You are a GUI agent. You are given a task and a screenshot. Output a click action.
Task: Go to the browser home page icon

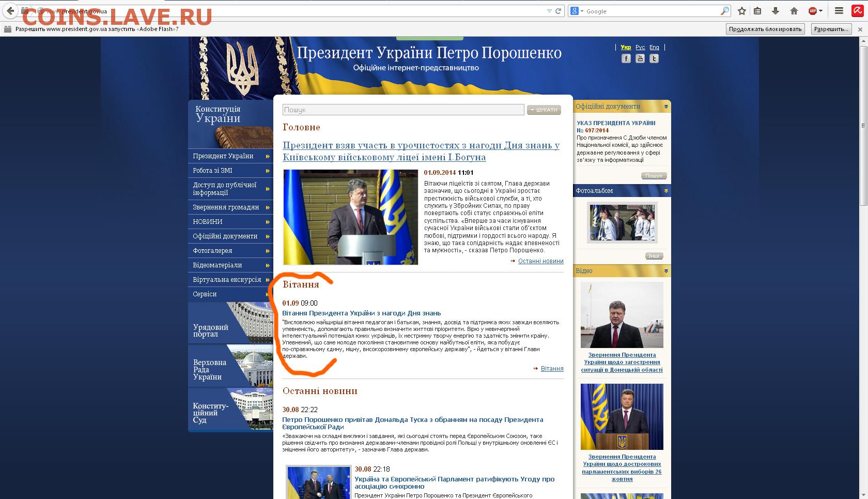click(x=794, y=11)
